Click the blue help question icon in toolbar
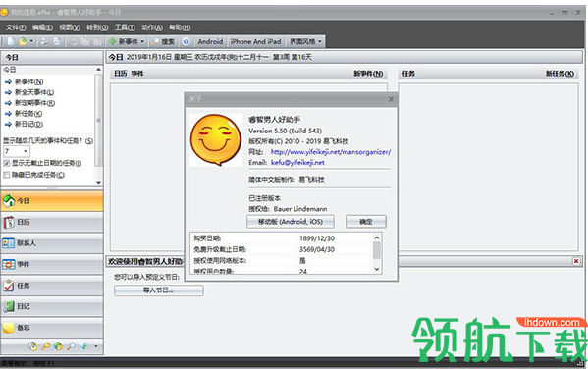Screen dimensions: 588x369 [186, 41]
